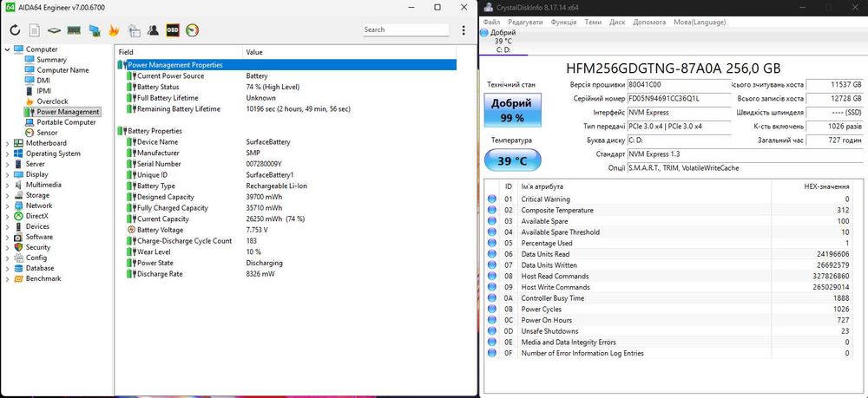Open the OSD panel icon
The height and width of the screenshot is (398, 868).
pos(173,29)
